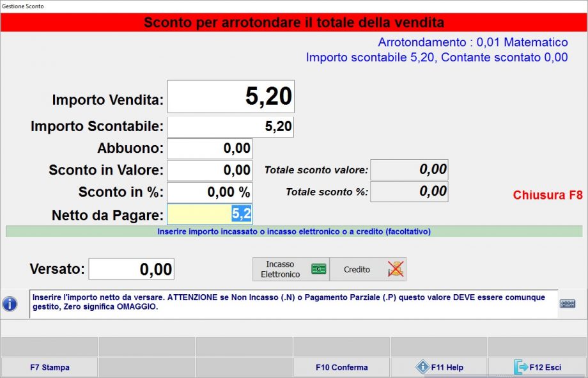
Task: Click the Abbuono input box
Action: [x=209, y=148]
